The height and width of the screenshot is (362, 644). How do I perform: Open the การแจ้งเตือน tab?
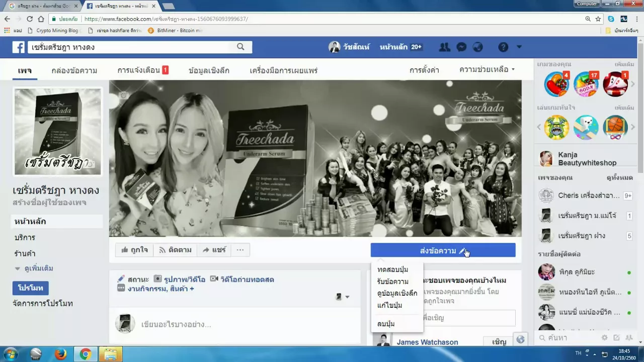pos(143,70)
